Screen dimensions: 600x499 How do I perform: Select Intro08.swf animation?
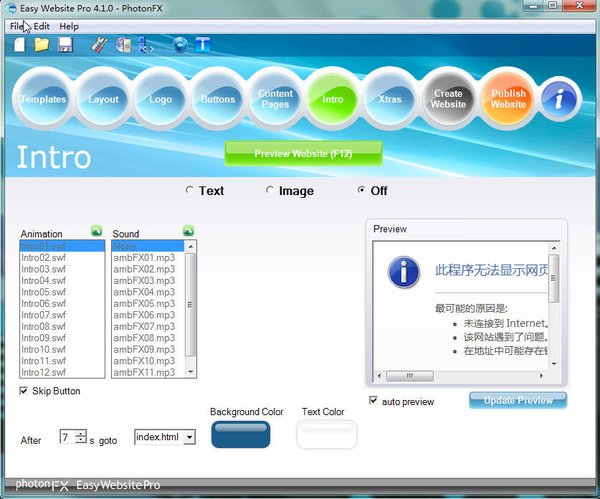62,326
